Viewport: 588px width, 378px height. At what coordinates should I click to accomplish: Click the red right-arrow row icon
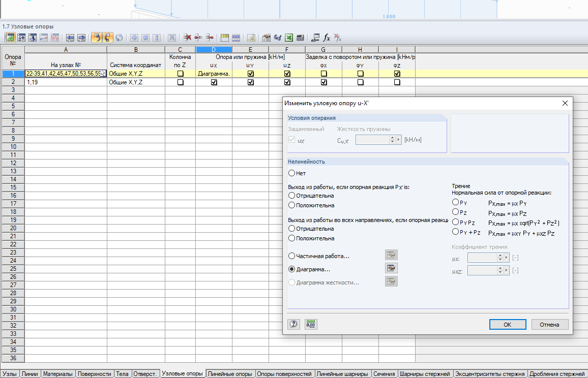coord(210,38)
